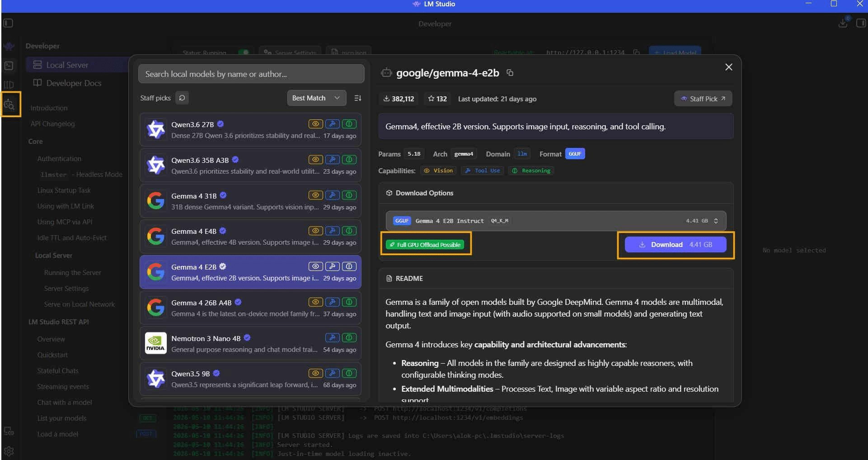Click the tool use badge on Qwen3.6 27B
Screen dimensions: 868x460
[x=332, y=123]
